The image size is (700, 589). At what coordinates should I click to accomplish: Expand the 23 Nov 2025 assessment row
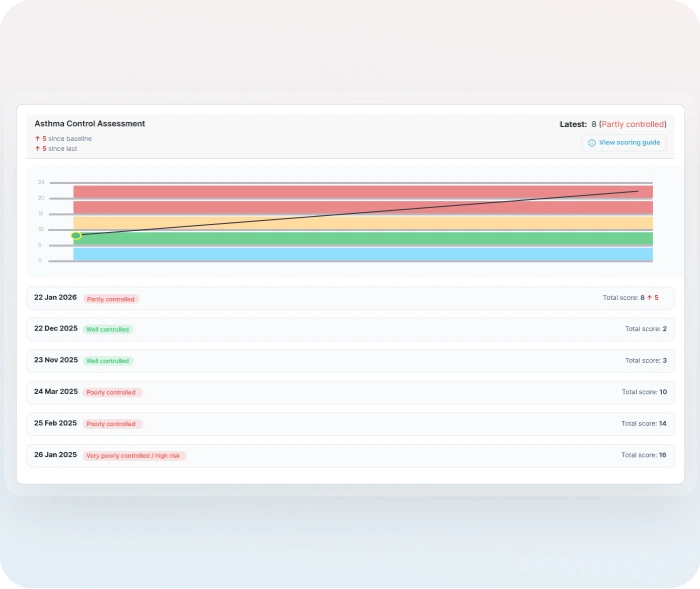350,360
